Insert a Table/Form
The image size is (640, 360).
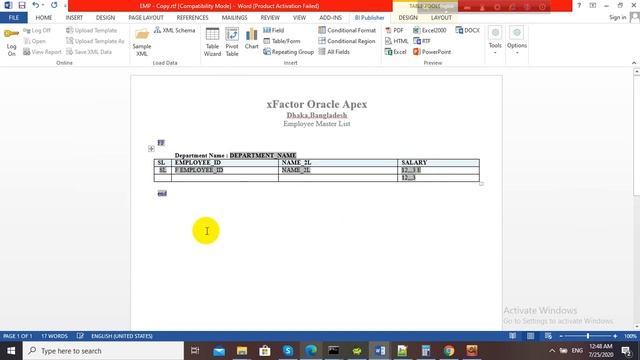tap(282, 41)
